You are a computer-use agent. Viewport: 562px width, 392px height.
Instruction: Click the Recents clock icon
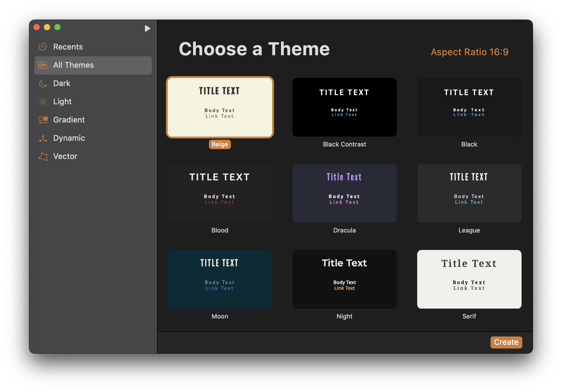pos(43,47)
